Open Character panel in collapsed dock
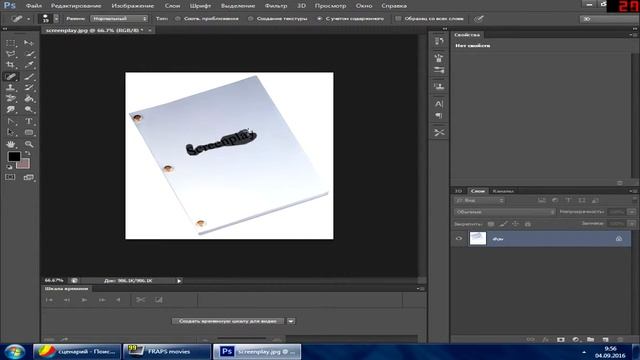The height and width of the screenshot is (360, 640). (x=439, y=104)
